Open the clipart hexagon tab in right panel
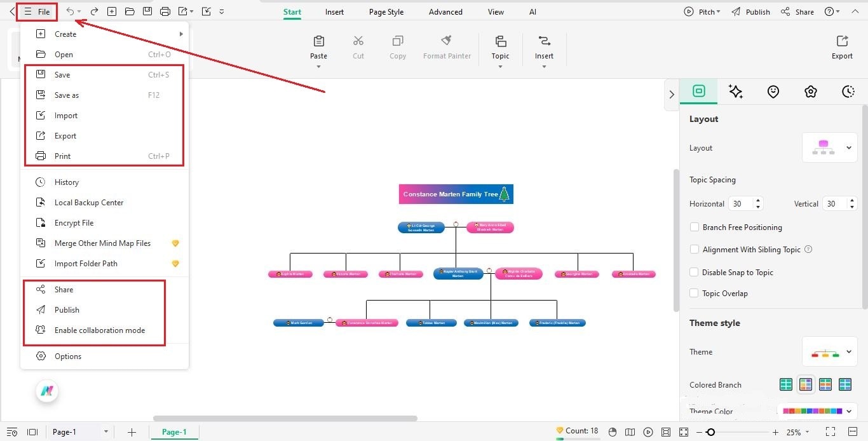The width and height of the screenshot is (868, 441). coord(811,92)
